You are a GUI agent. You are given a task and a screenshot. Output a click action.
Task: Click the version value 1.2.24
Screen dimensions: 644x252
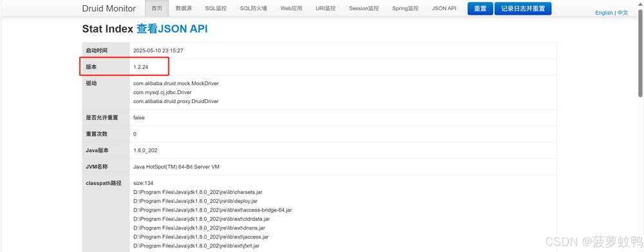(x=141, y=67)
